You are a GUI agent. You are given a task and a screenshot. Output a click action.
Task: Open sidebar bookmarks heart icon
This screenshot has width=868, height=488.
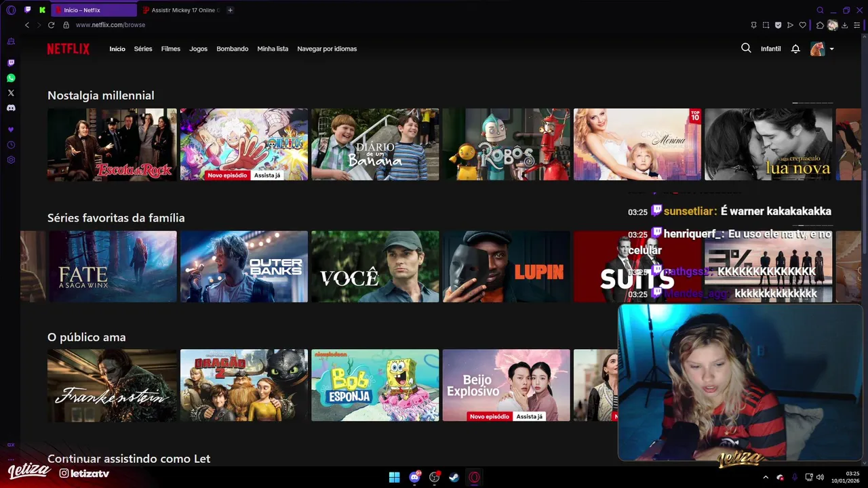11,129
